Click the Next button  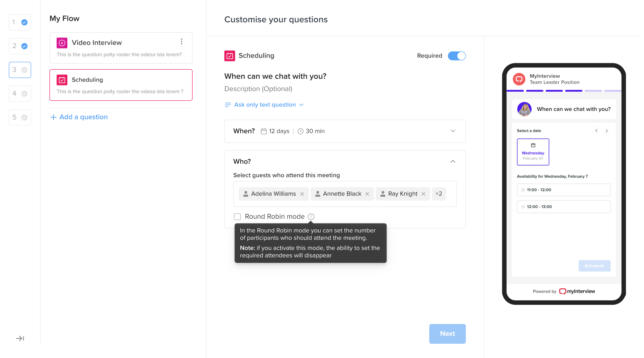pos(447,334)
